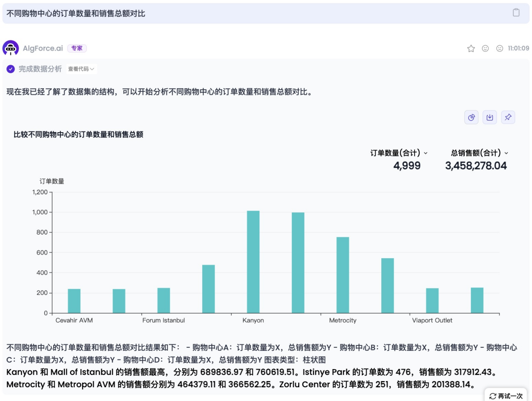Open the 订单数量(合计) dropdown
The width and height of the screenshot is (532, 401).
click(x=399, y=153)
